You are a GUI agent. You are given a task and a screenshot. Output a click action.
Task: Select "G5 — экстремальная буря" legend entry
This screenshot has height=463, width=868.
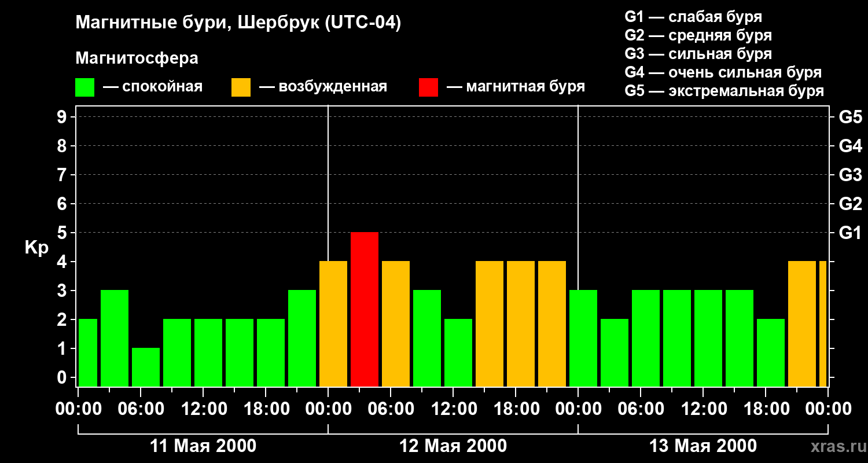click(724, 91)
